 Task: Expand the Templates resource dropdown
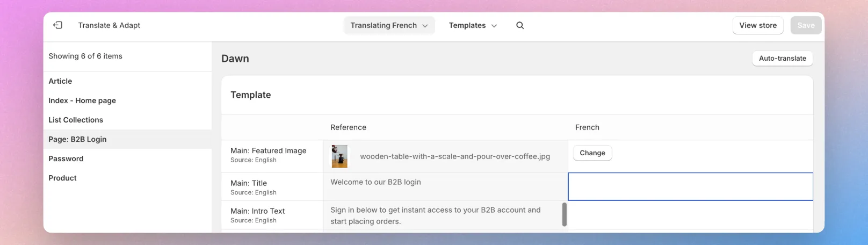tap(473, 25)
